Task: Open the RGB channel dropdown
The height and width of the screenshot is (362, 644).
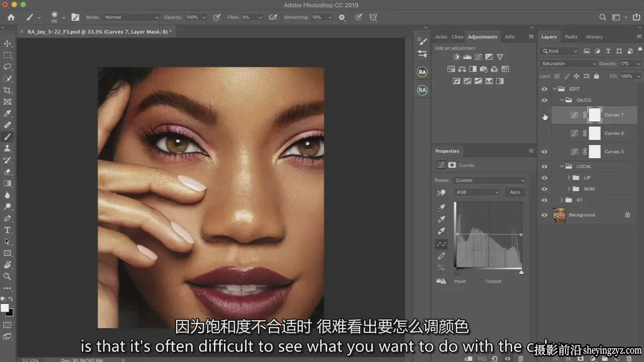Action: tap(476, 193)
